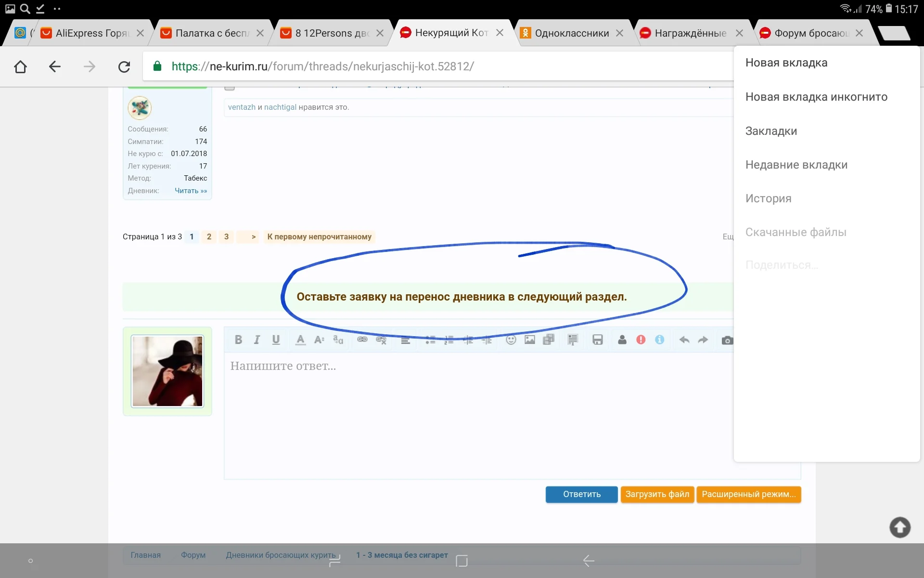Open the smiley picker
The width and height of the screenshot is (924, 578).
click(511, 340)
